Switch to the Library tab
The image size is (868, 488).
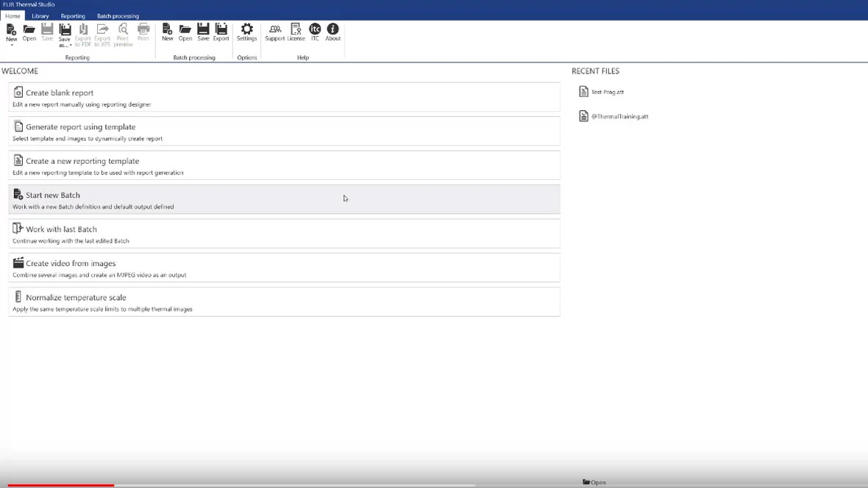tap(40, 16)
